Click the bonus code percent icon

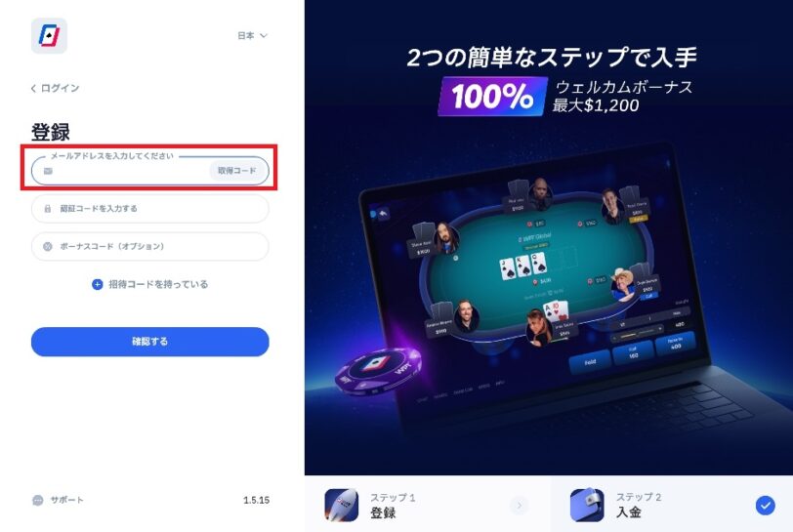(48, 246)
